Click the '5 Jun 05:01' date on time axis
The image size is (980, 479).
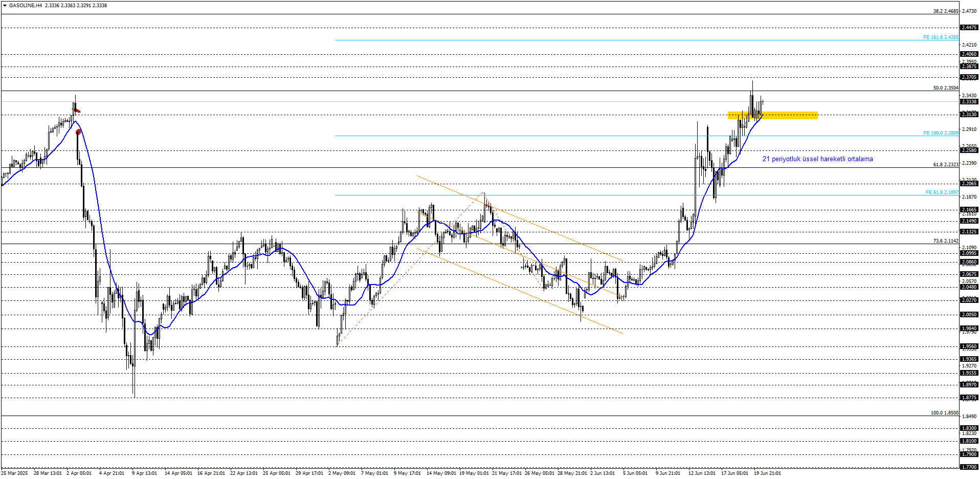click(635, 473)
